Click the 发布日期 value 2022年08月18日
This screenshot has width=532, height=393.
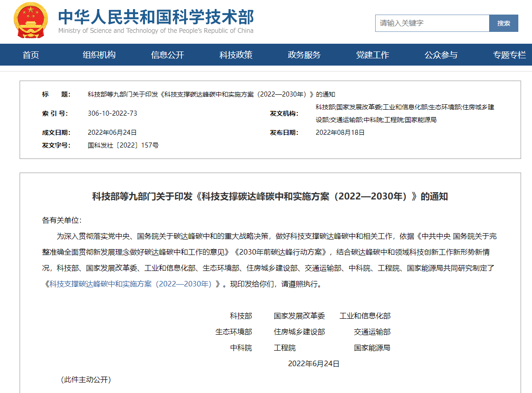pyautogui.click(x=340, y=133)
